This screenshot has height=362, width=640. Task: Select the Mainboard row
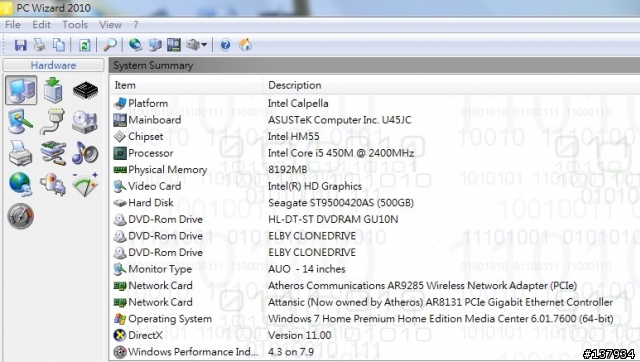375,120
